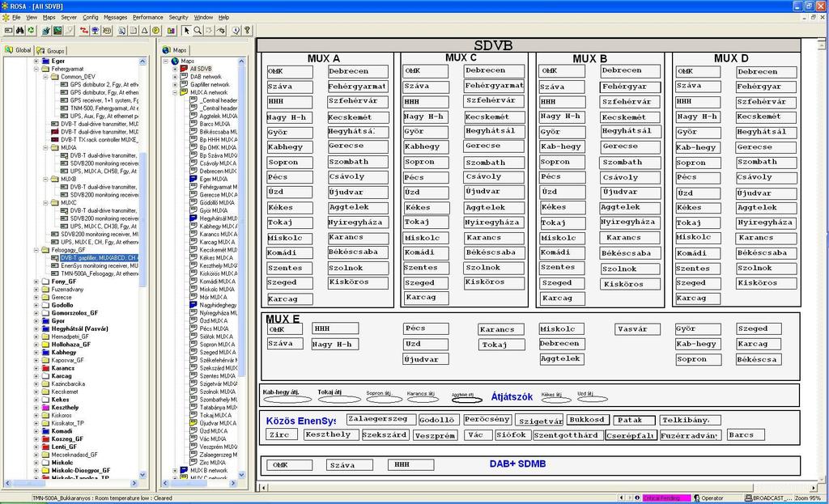
Task: Open the File menu
Action: pos(16,18)
